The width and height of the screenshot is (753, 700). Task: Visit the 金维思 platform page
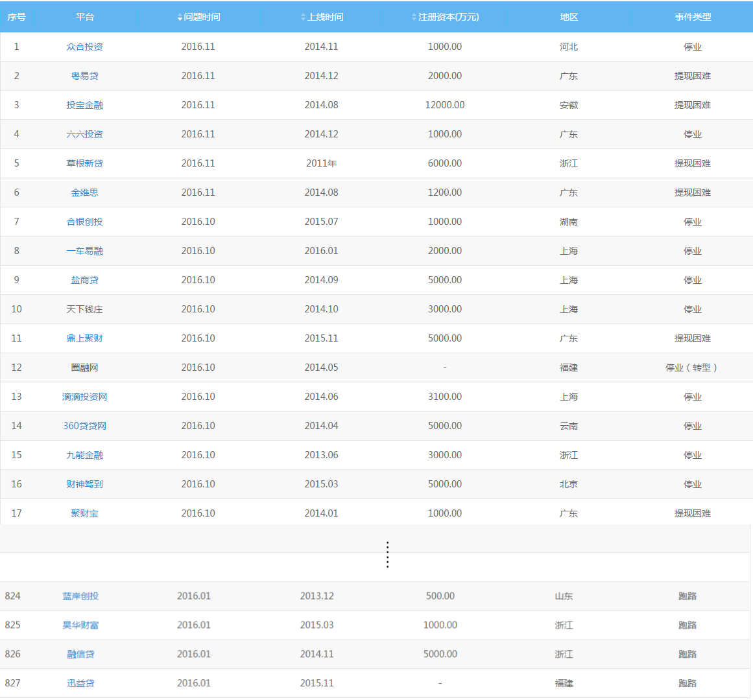(84, 193)
